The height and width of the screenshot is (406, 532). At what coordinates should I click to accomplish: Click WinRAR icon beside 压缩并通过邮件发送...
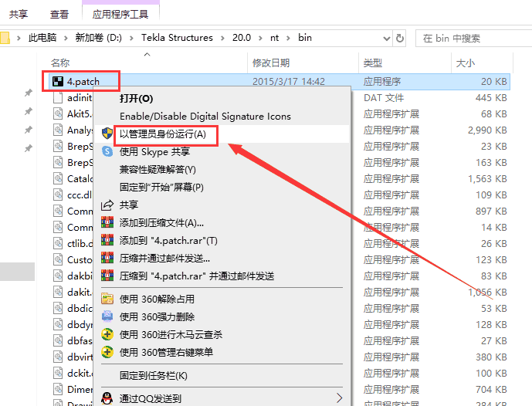107,258
